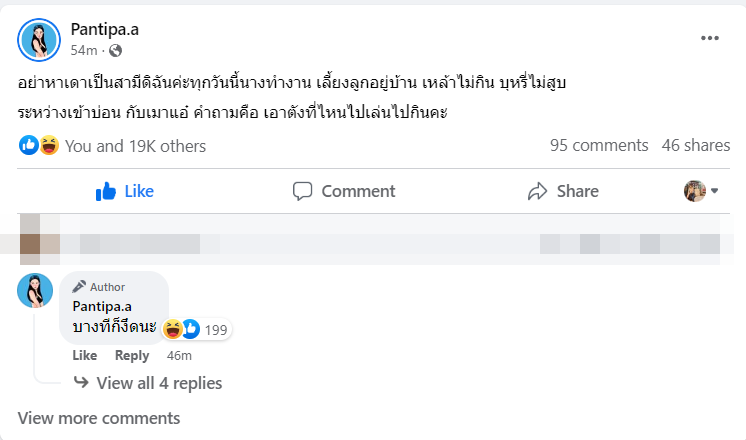
Task: Click the post's 54m timestamp
Action: coord(84,50)
